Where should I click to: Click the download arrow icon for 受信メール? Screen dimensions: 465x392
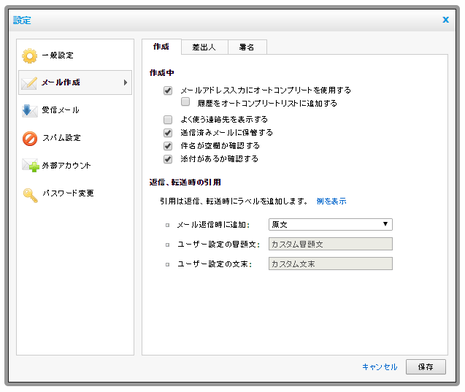[29, 110]
